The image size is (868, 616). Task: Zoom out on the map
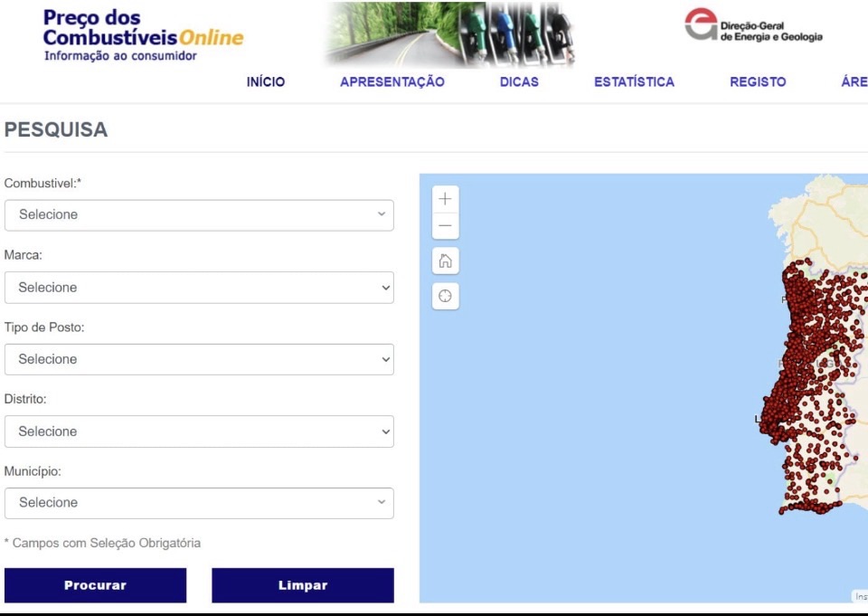tap(445, 226)
